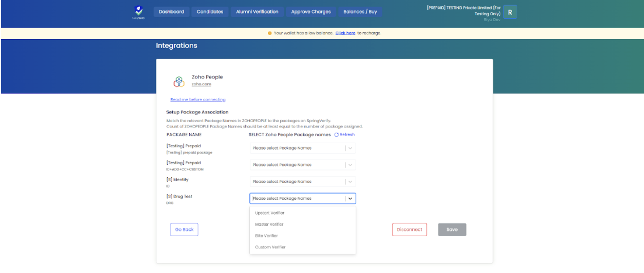Go to the Candidates section

210,12
